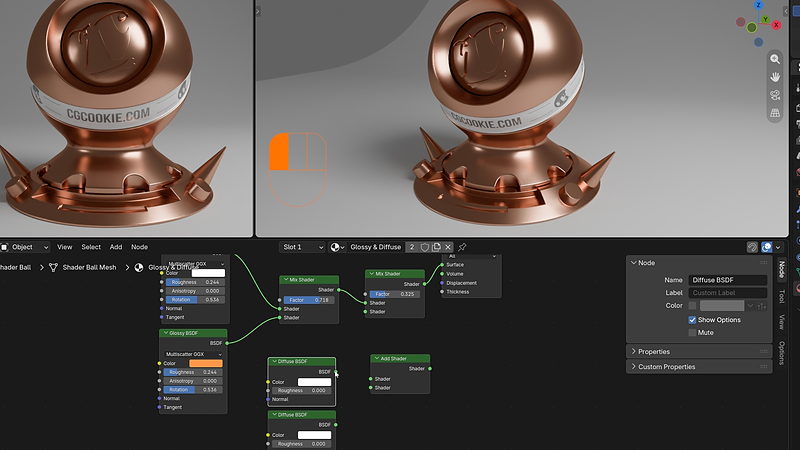
Task: Check the Mute checkbox
Action: [x=692, y=333]
